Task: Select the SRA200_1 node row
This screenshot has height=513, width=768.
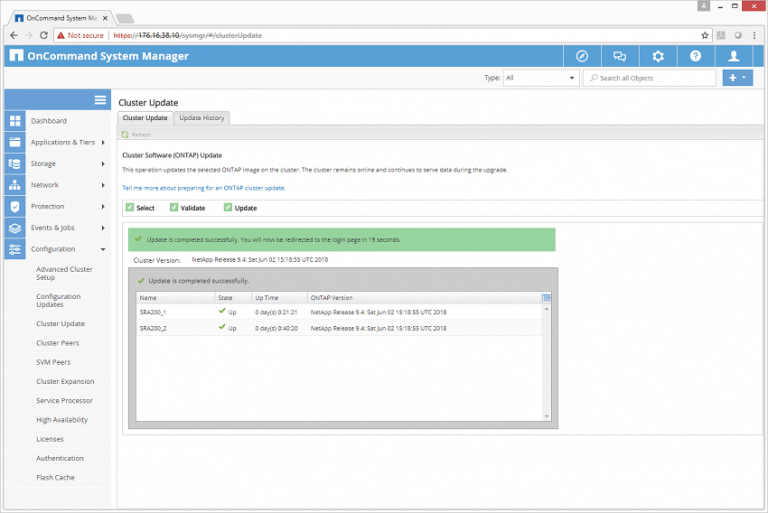Action: (x=339, y=312)
